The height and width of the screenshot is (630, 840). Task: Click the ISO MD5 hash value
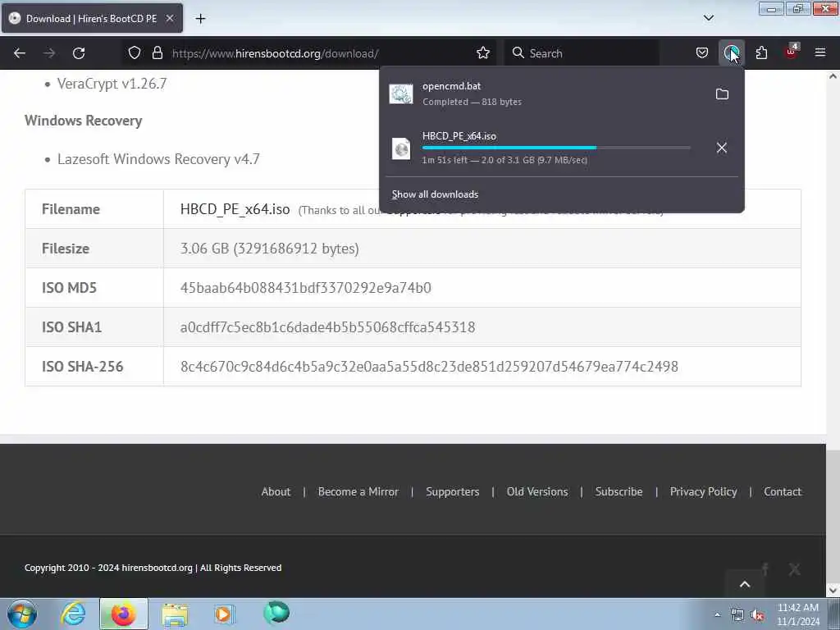305,288
